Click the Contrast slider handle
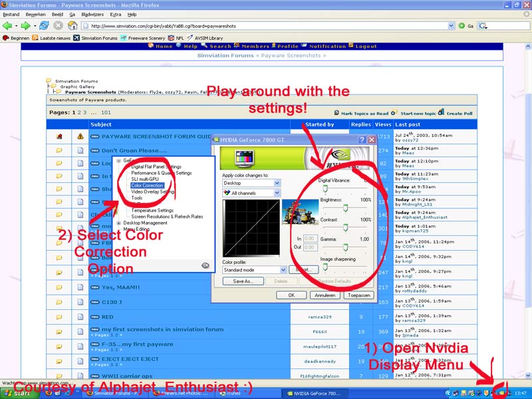 (345, 227)
